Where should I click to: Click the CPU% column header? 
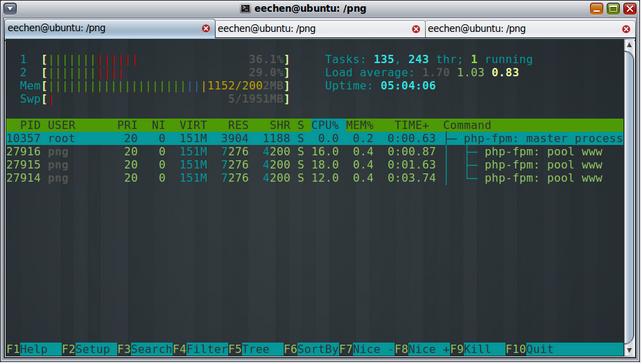click(x=325, y=125)
